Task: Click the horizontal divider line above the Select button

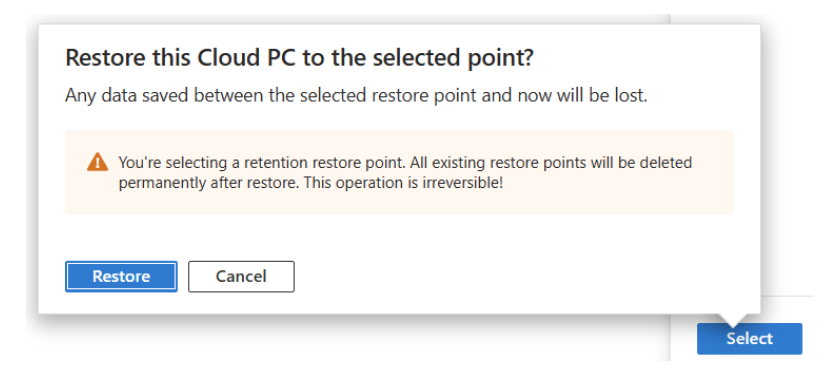Action: (x=786, y=296)
